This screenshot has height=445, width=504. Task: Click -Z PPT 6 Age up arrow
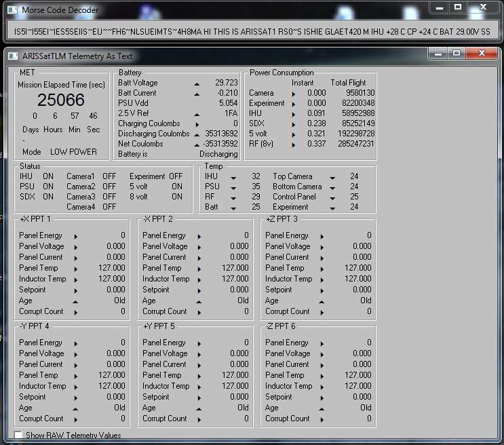click(322, 409)
